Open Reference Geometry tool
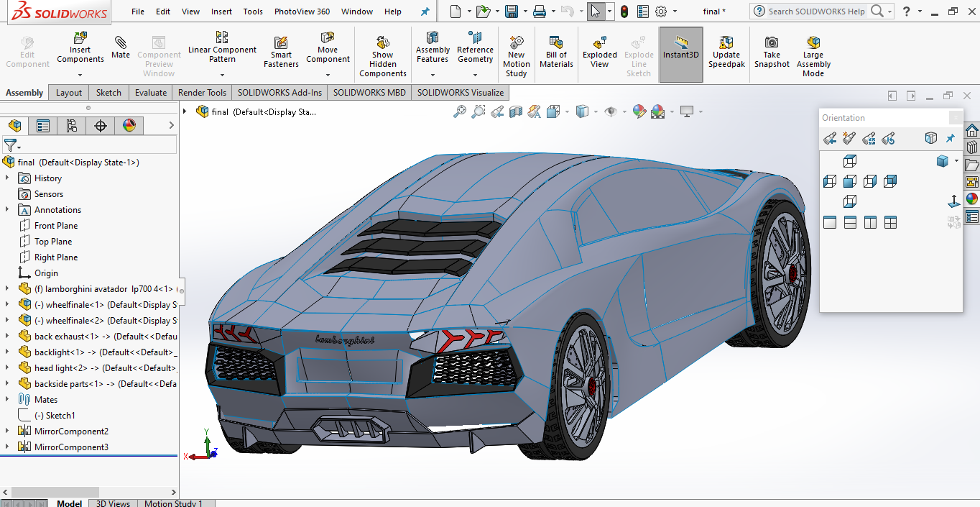This screenshot has width=980, height=507. coord(475,47)
